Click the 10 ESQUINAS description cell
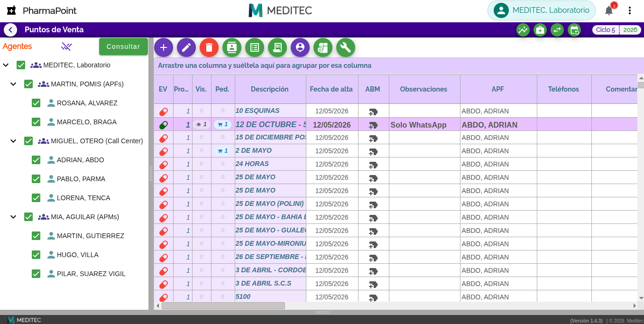 [x=270, y=111]
